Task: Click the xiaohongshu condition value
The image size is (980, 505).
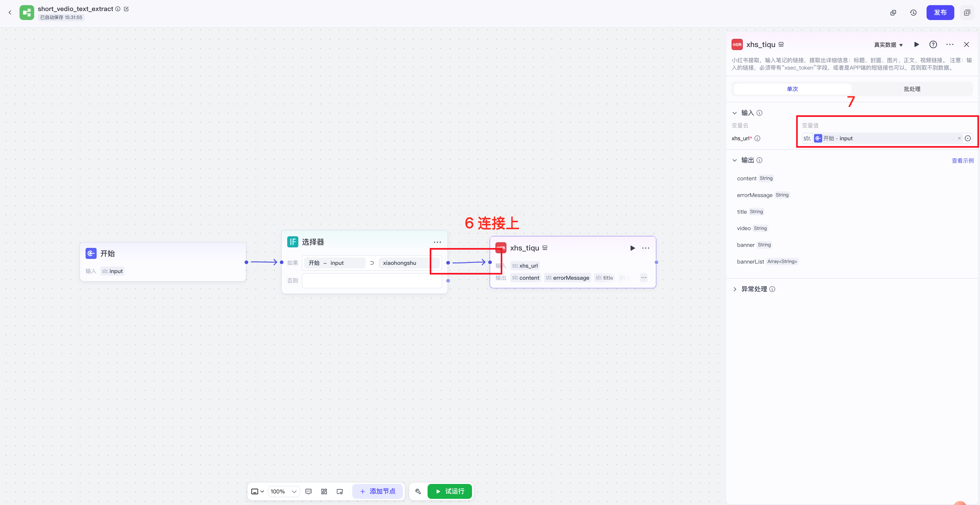Action: [409, 263]
